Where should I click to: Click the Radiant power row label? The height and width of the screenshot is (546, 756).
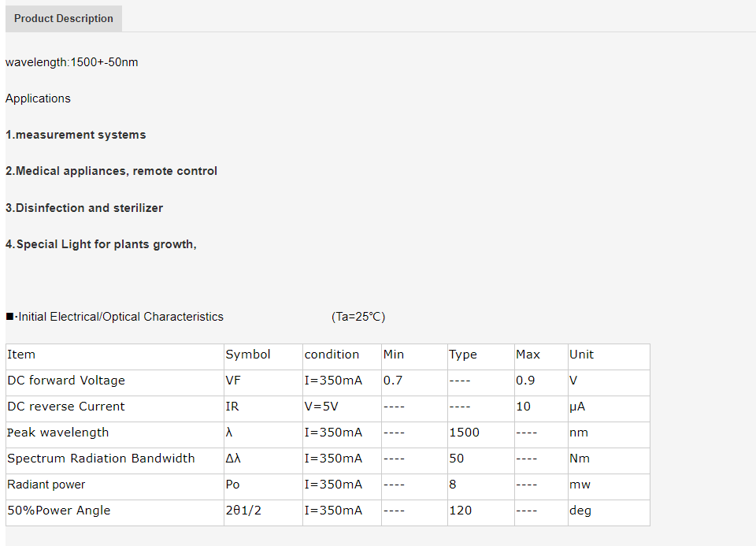pos(46,485)
